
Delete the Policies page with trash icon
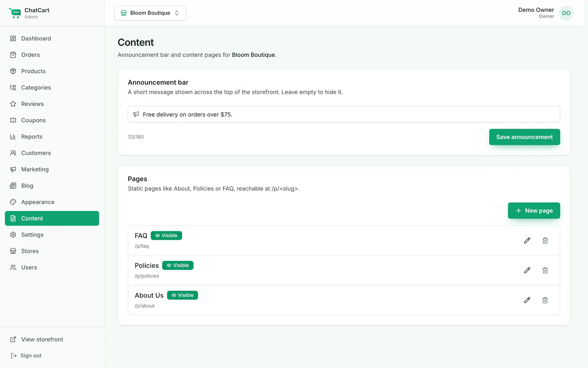545,270
